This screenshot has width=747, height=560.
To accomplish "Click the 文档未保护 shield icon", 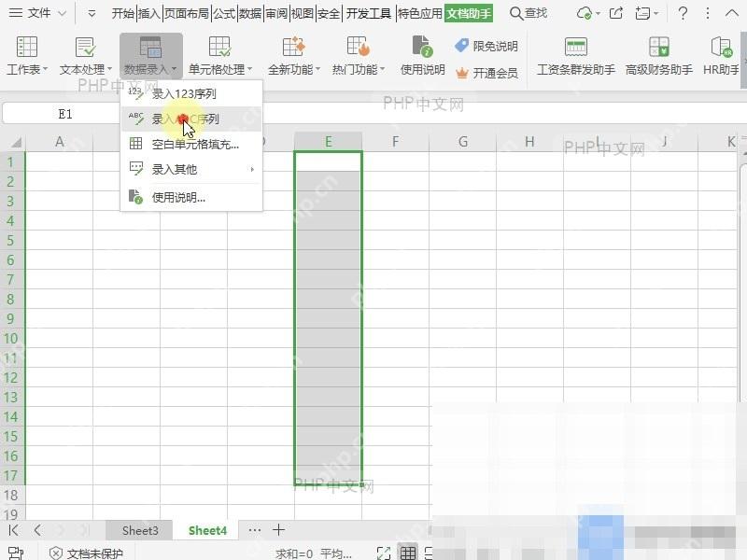I will click(x=56, y=553).
